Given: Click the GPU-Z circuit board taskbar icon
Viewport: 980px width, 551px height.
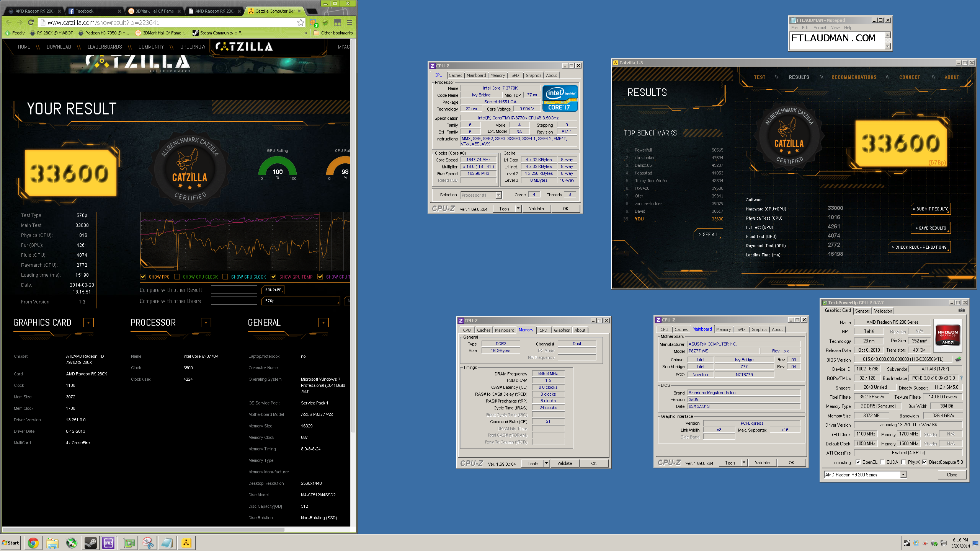Looking at the screenshot, I should [x=129, y=543].
